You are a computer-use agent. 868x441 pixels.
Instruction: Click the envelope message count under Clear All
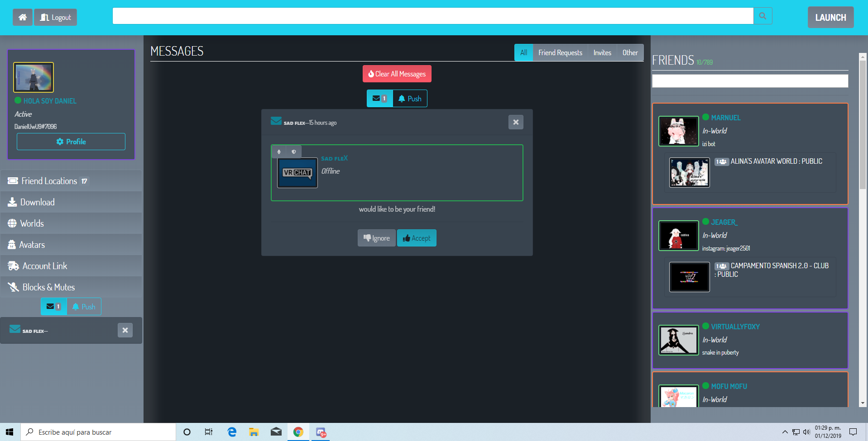(380, 98)
